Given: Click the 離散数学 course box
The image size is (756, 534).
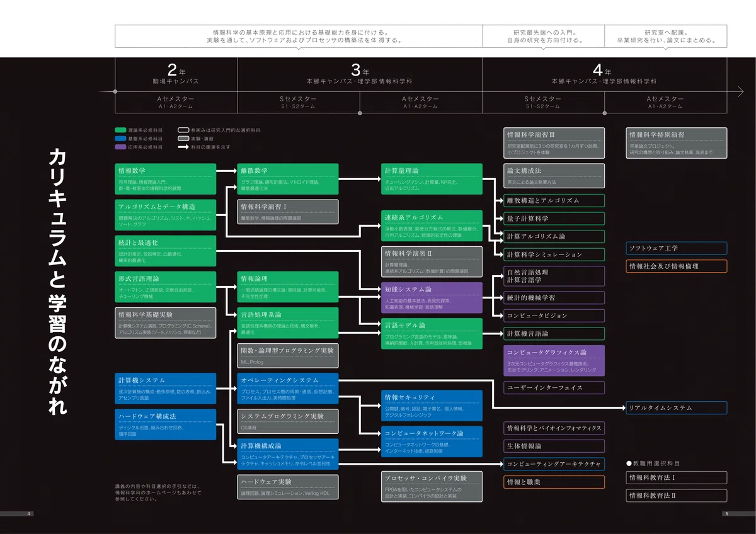Looking at the screenshot, I should pyautogui.click(x=288, y=179).
